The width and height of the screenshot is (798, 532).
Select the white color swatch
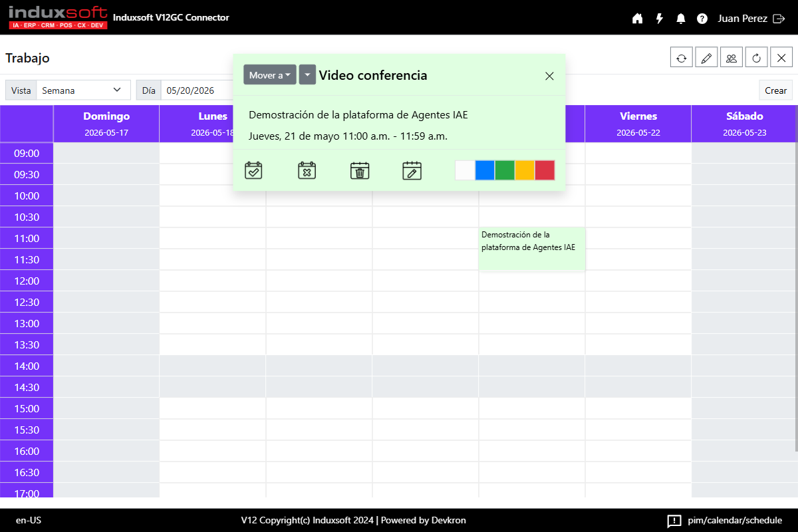click(465, 170)
